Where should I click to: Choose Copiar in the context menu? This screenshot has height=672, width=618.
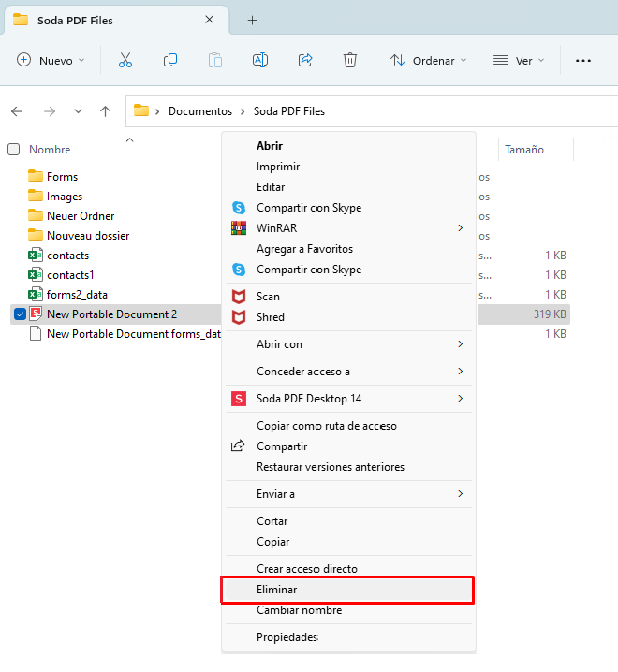[x=348, y=542]
